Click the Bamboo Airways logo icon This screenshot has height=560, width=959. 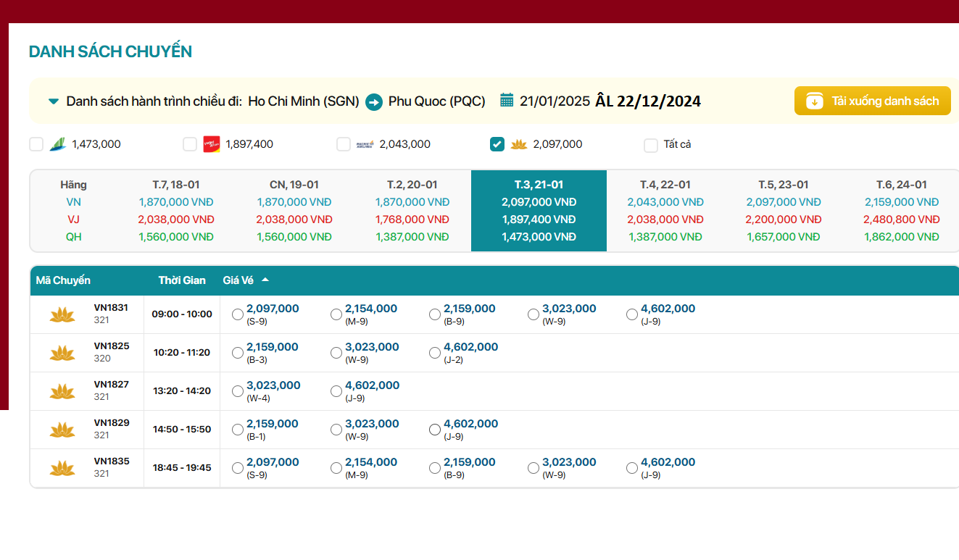(58, 144)
